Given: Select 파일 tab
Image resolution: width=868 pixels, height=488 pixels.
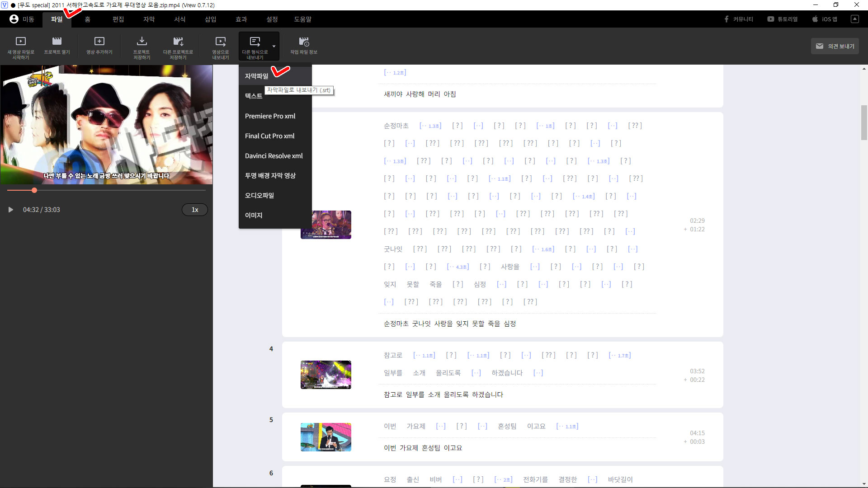Looking at the screenshot, I should pyautogui.click(x=57, y=19).
